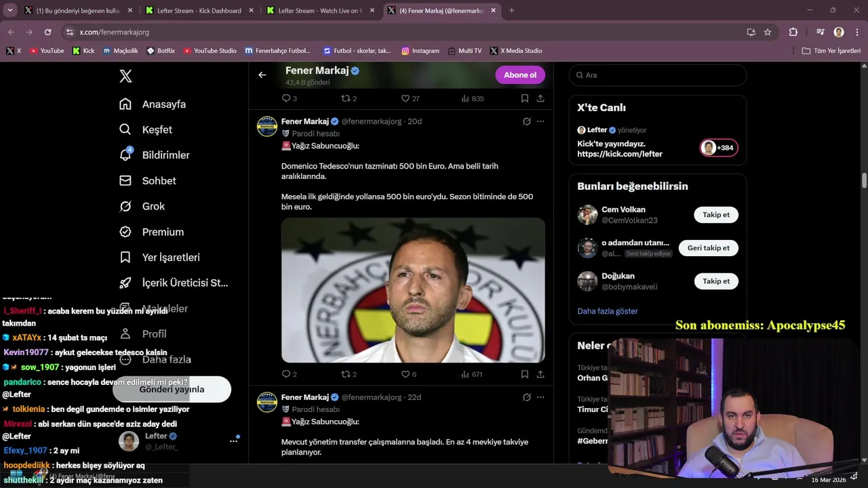Open Instagram bookmark
Viewport: 868px width, 488px height.
coord(420,51)
